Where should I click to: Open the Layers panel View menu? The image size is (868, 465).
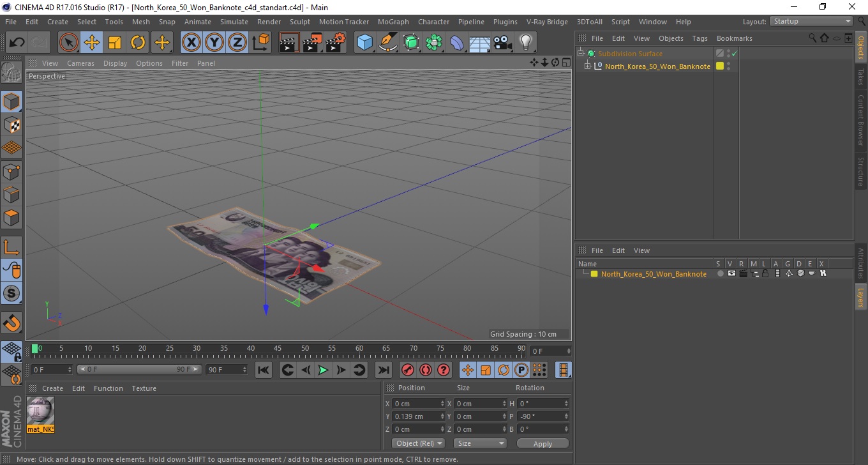point(641,250)
